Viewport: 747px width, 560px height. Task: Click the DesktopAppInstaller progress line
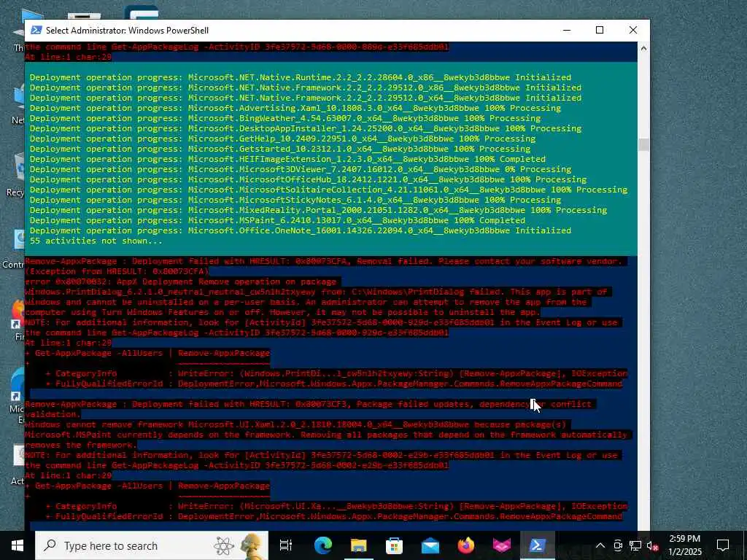(306, 128)
